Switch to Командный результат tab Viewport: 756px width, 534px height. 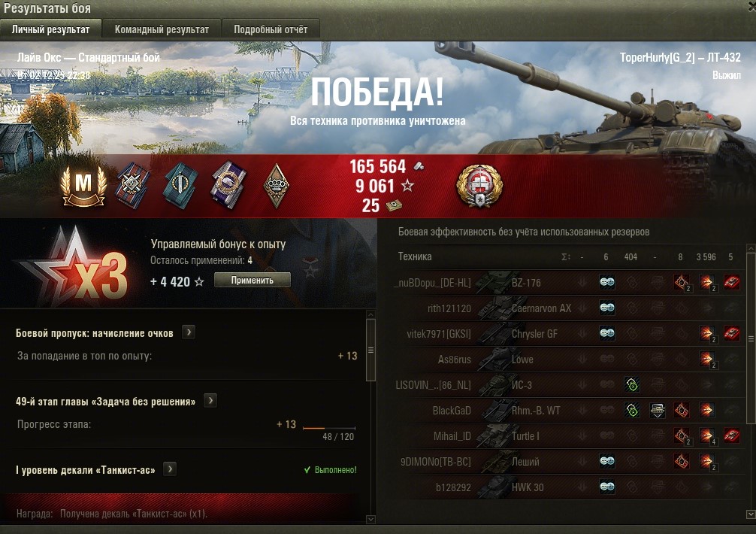coord(162,29)
